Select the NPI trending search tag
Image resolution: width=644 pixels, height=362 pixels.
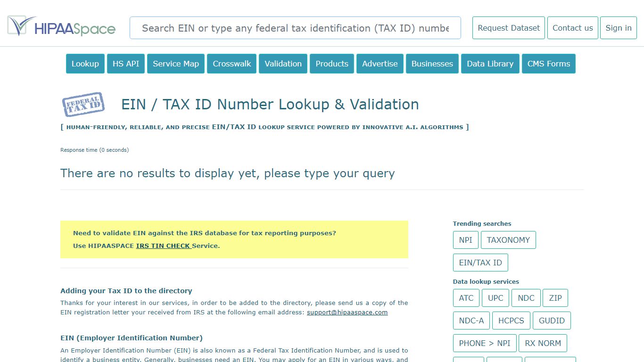coord(466,240)
